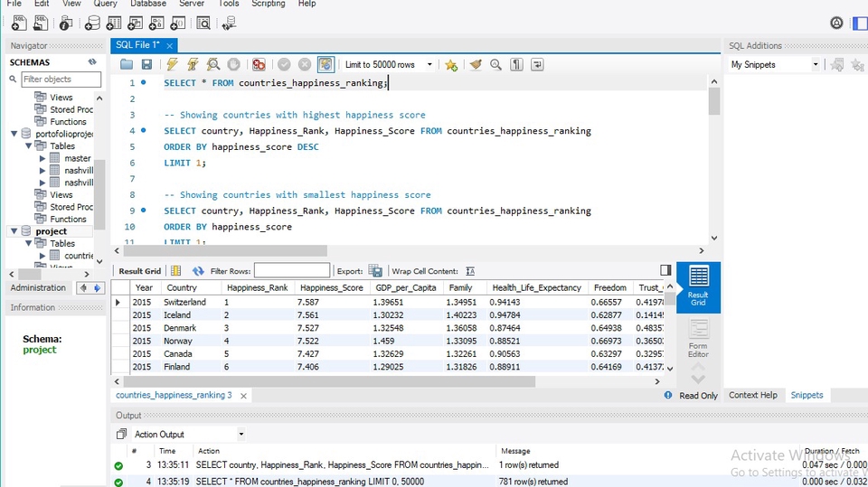Screen dimensions: 868x487
Task: Rollback the current transaction
Action: click(305, 65)
